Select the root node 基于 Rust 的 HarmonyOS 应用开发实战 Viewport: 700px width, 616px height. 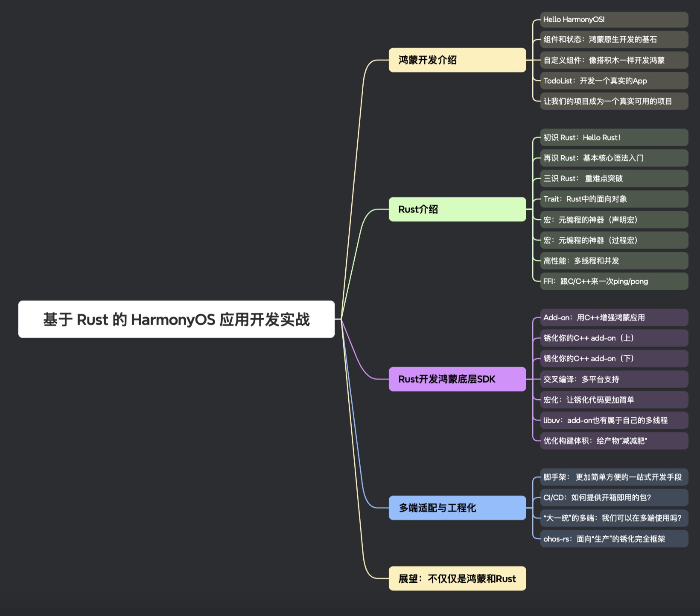point(176,319)
